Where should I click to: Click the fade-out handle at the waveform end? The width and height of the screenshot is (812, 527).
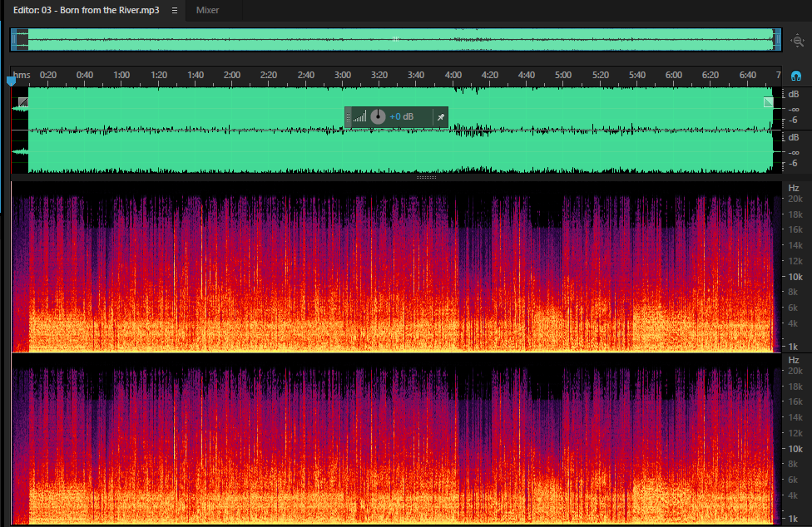(769, 102)
